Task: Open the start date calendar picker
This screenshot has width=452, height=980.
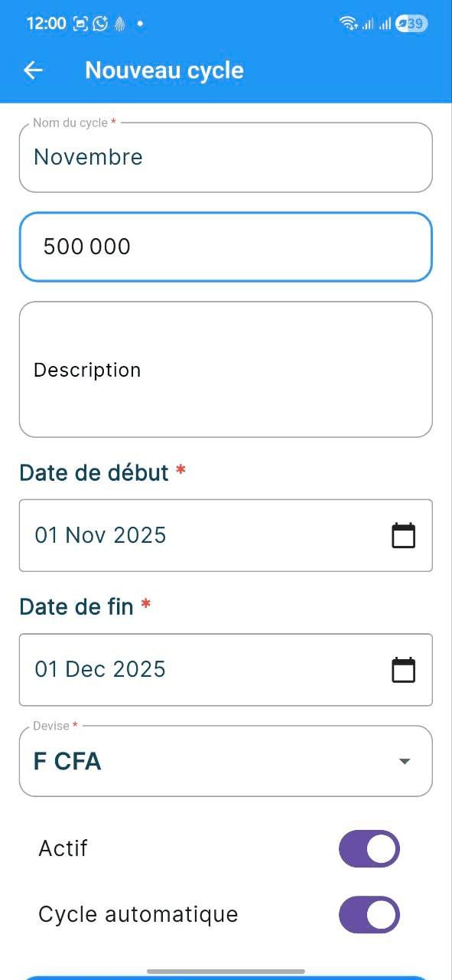Action: point(402,535)
